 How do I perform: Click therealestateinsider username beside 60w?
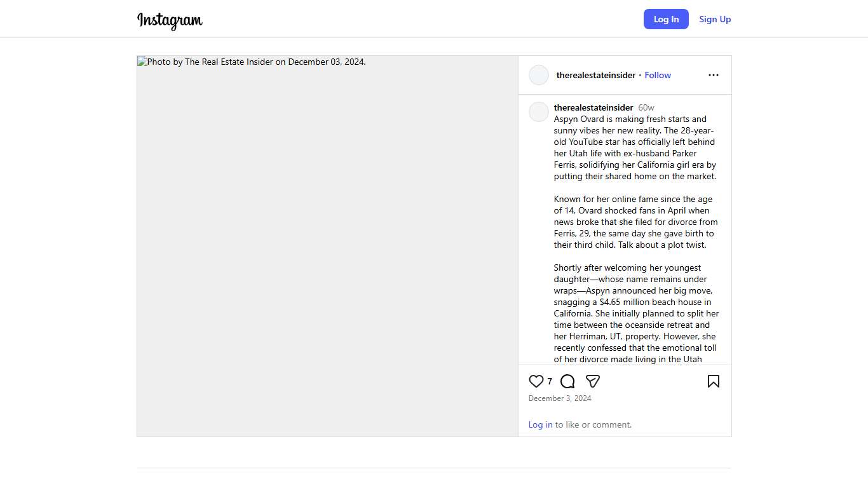(x=593, y=107)
